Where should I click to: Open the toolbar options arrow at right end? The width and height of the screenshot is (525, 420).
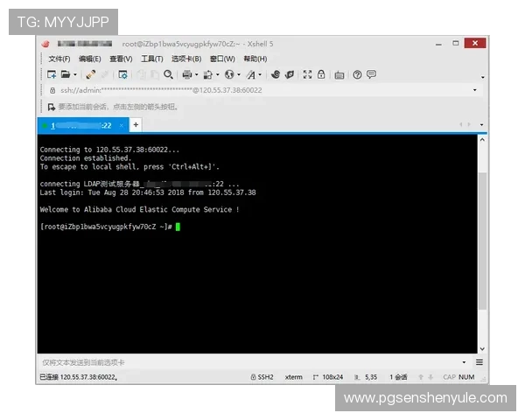coord(482,77)
